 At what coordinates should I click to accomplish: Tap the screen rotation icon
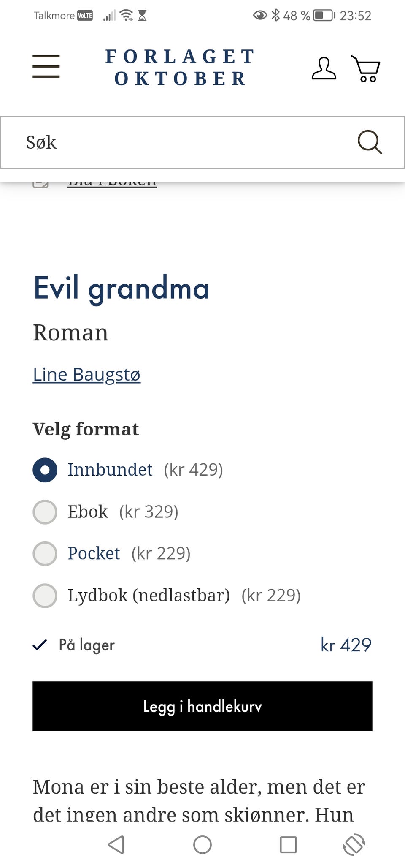[354, 844]
